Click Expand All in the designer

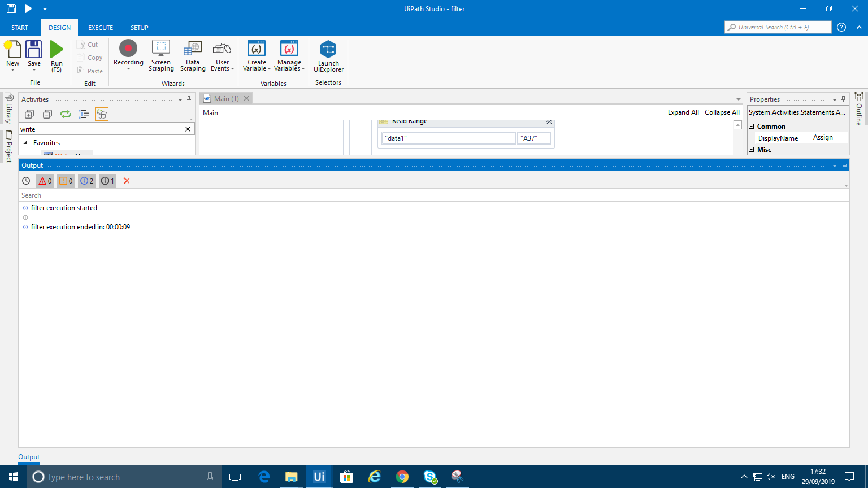(683, 112)
